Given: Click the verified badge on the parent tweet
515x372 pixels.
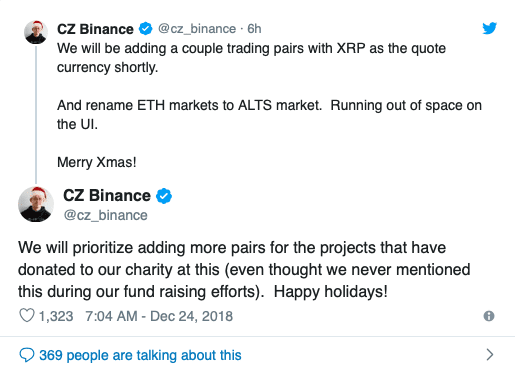Looking at the screenshot, I should pos(145,29).
